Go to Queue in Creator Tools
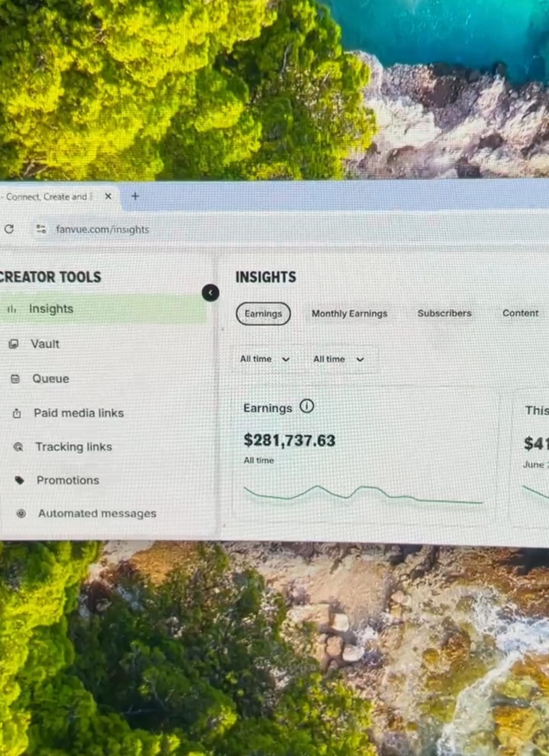The height and width of the screenshot is (756, 549). click(50, 379)
